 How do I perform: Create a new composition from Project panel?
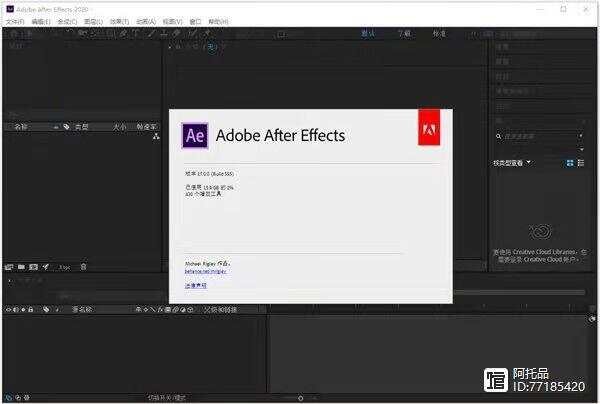[34, 267]
